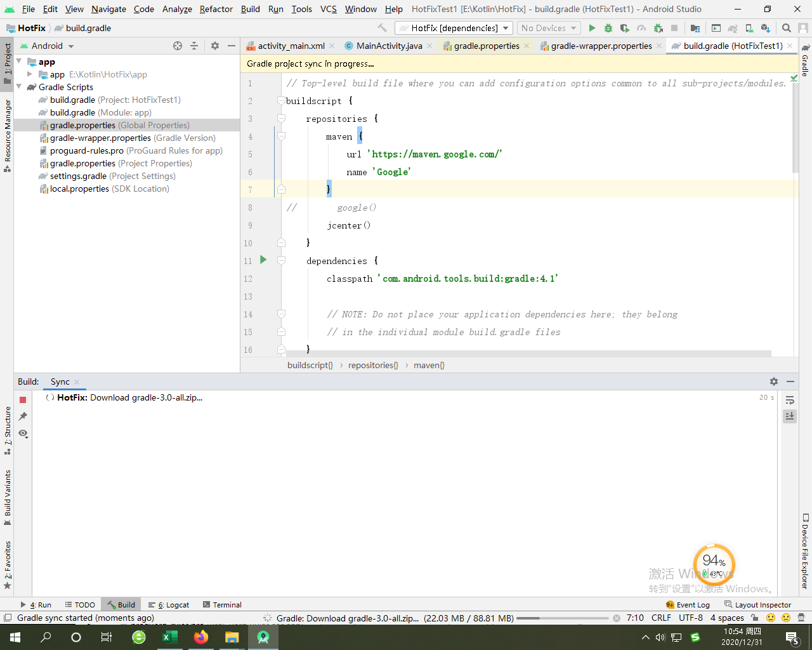Toggle the Gradle side panel
This screenshot has height=650, width=812.
805,60
